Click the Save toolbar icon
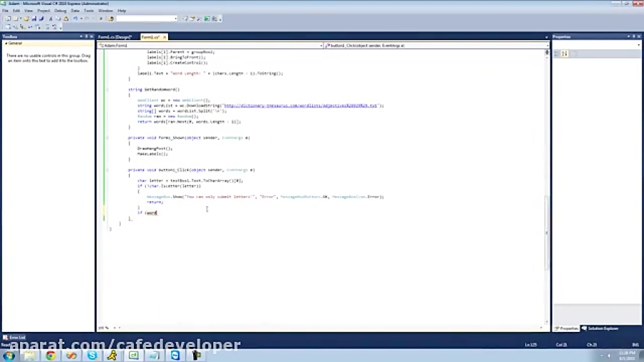Viewport: 644px width, 362px height. click(34, 19)
